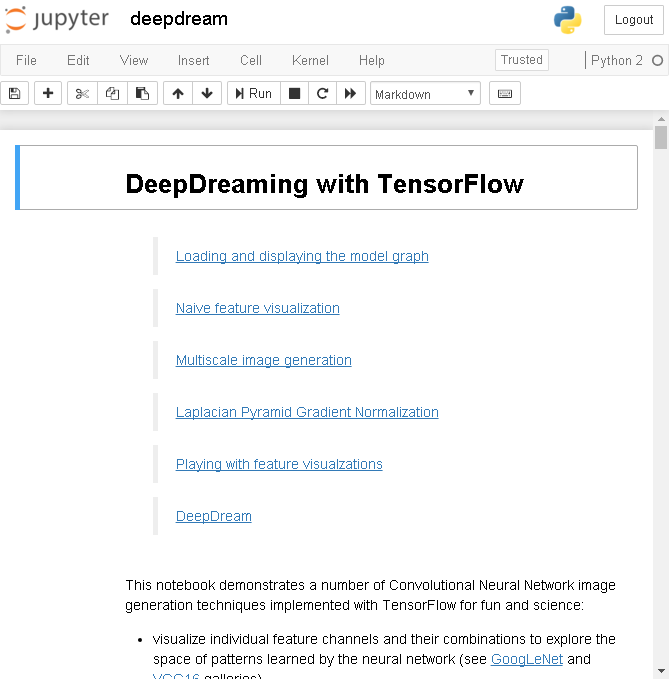Open the Kernel menu
This screenshot has width=669, height=679.
coord(310,60)
